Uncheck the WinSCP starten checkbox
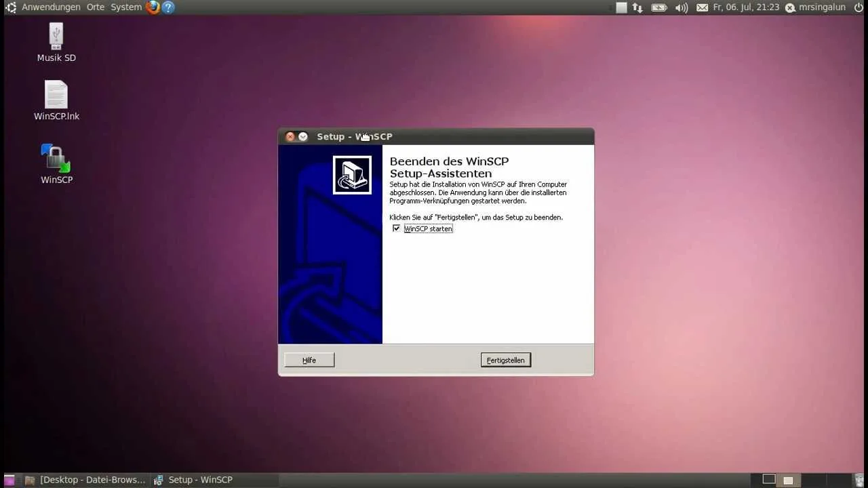This screenshot has height=488, width=868. coord(397,228)
